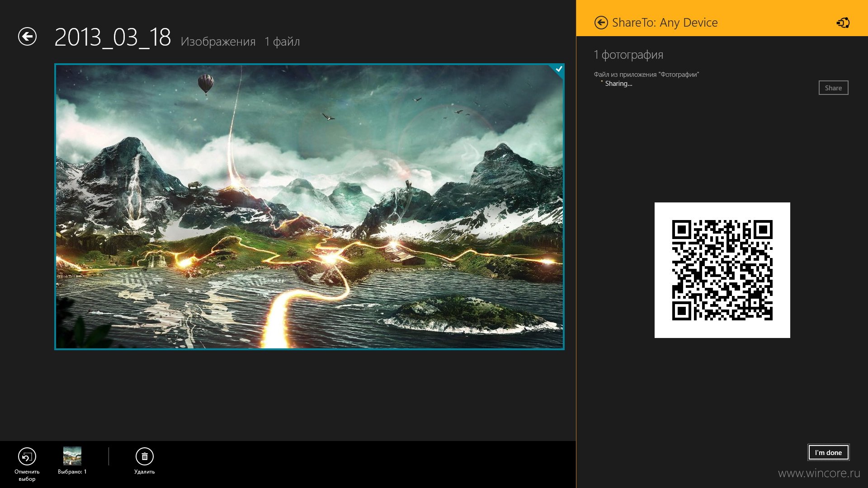Deselect the landscape photo via checkmark

559,69
